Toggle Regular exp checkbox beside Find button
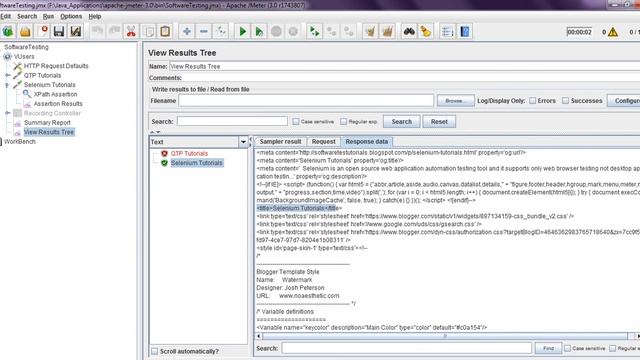 [x=613, y=348]
